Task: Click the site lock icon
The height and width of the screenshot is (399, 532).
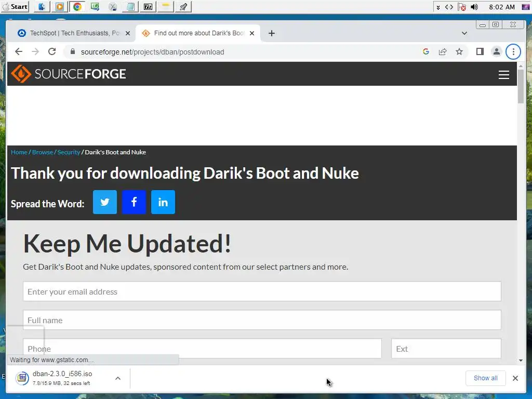Action: (72, 51)
